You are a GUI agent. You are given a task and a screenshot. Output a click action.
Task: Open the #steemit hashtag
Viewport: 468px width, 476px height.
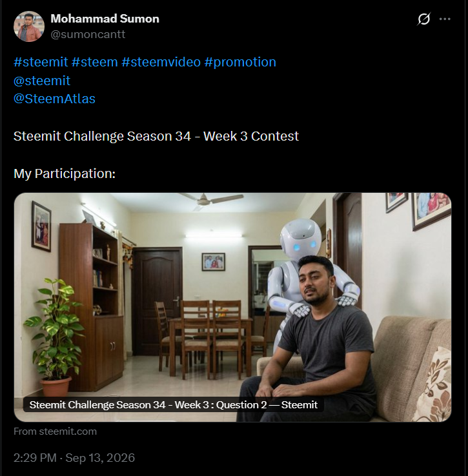pos(41,62)
